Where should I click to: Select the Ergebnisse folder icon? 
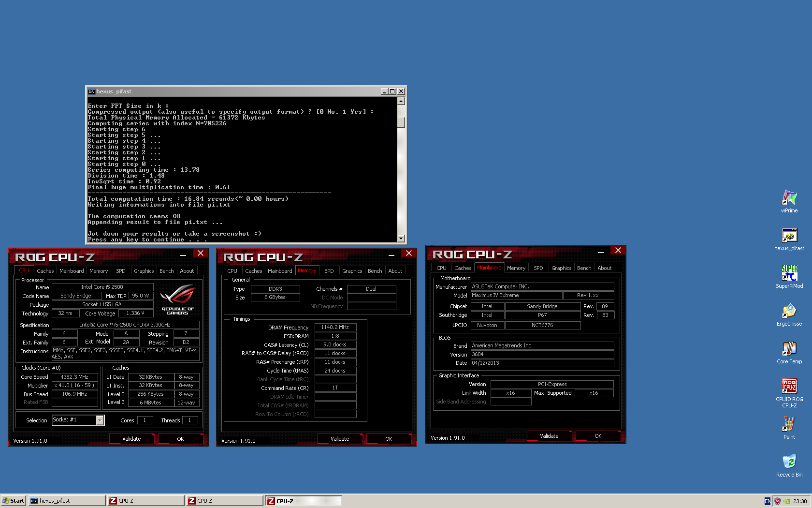(x=789, y=314)
